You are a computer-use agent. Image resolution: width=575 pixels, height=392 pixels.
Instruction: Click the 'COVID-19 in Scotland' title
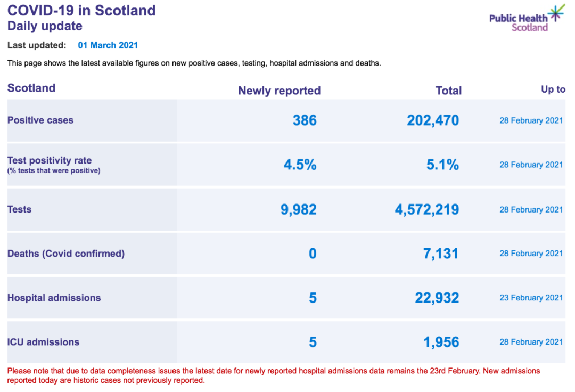(81, 10)
